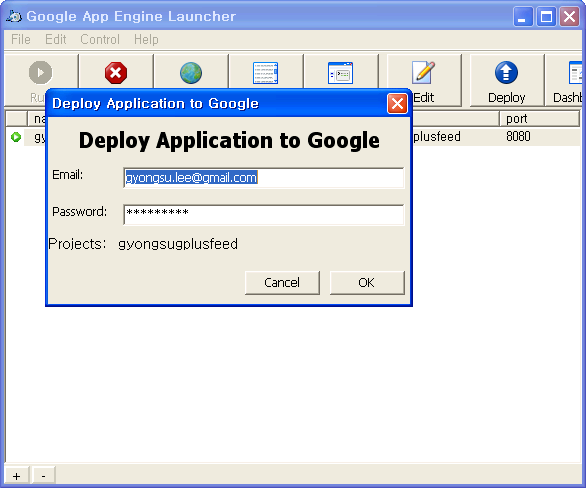This screenshot has width=586, height=488.
Task: Open the Logs icon in toolbar
Action: (x=265, y=73)
